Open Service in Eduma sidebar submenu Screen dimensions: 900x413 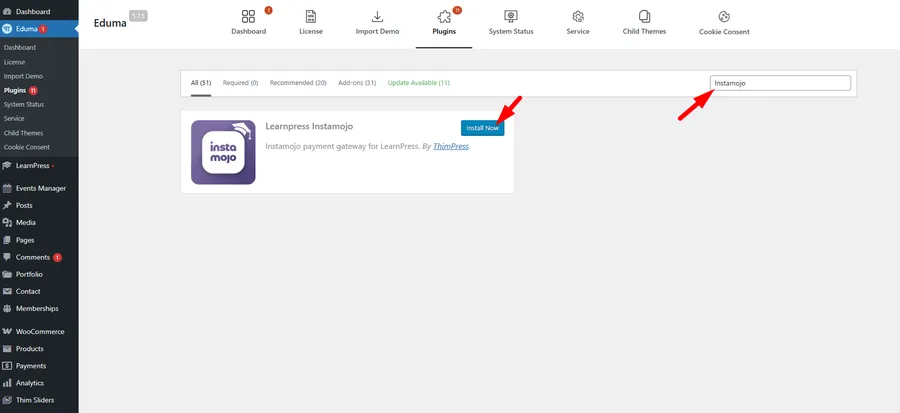point(14,118)
